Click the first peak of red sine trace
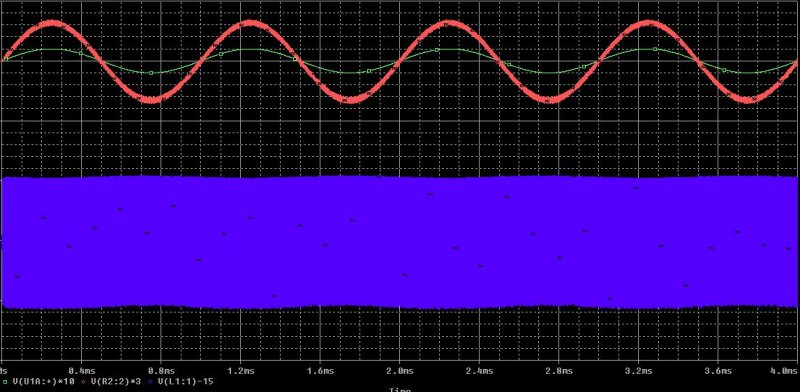The image size is (800, 392). click(x=53, y=23)
